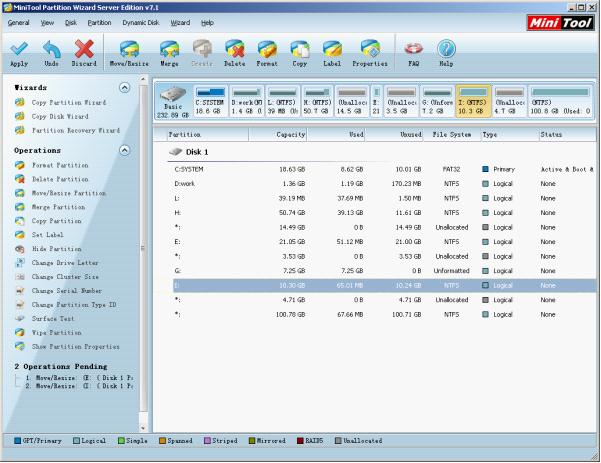Discard all pending changes

click(84, 54)
